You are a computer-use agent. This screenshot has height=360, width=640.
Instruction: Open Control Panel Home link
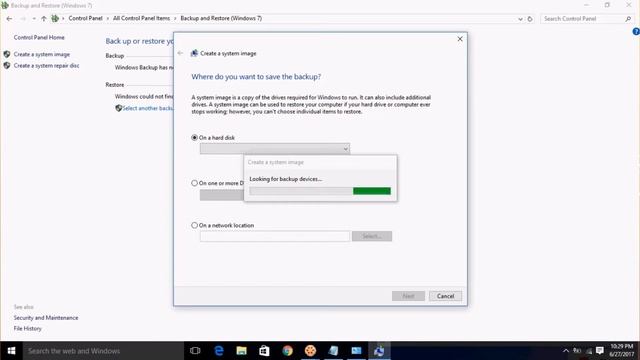point(39,37)
